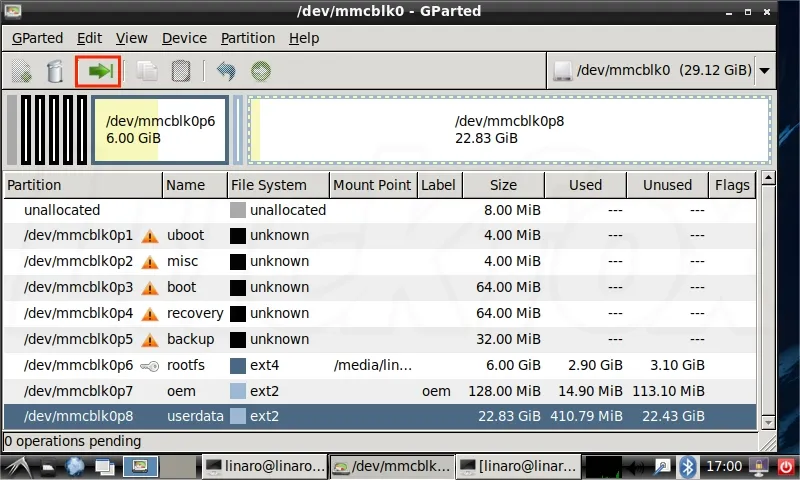Select /dev/mmcblk0p8 block in disk map
800x480 pixels.
(509, 130)
